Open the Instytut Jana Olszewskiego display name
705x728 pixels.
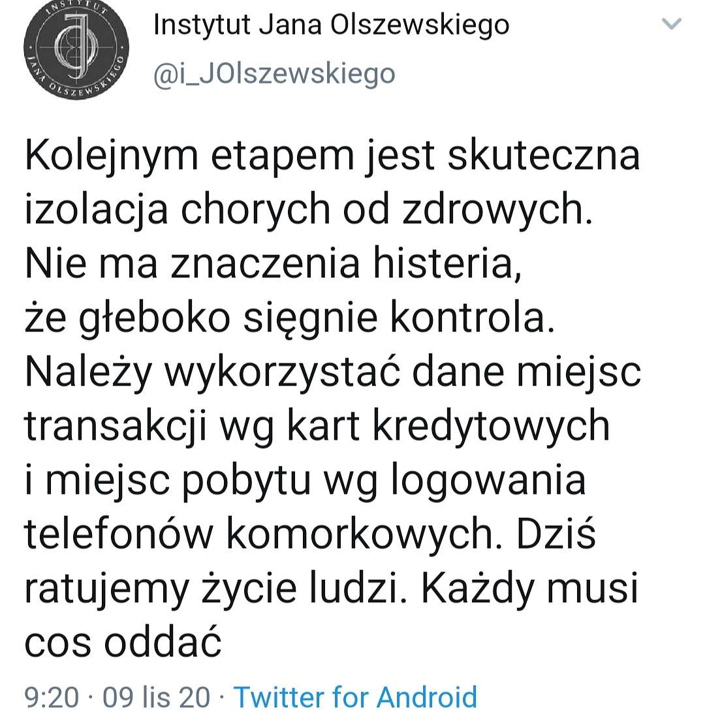coord(332,25)
